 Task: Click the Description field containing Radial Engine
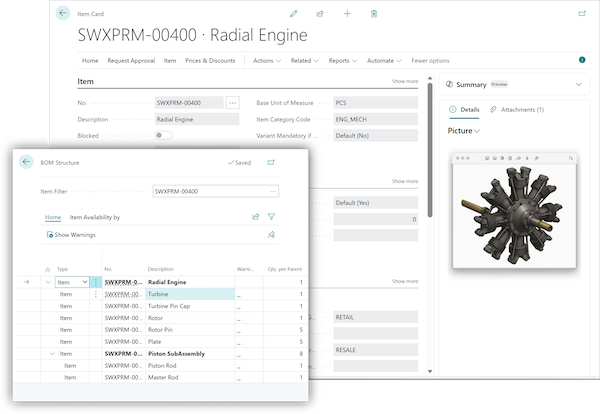pyautogui.click(x=197, y=119)
